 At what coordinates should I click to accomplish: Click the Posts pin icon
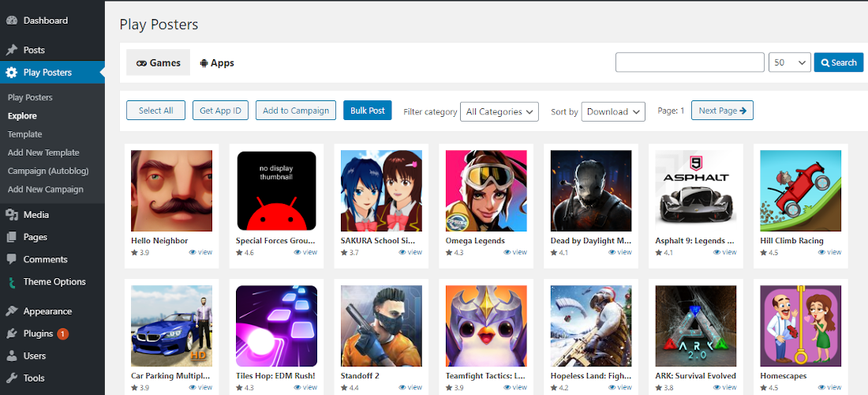[11, 50]
